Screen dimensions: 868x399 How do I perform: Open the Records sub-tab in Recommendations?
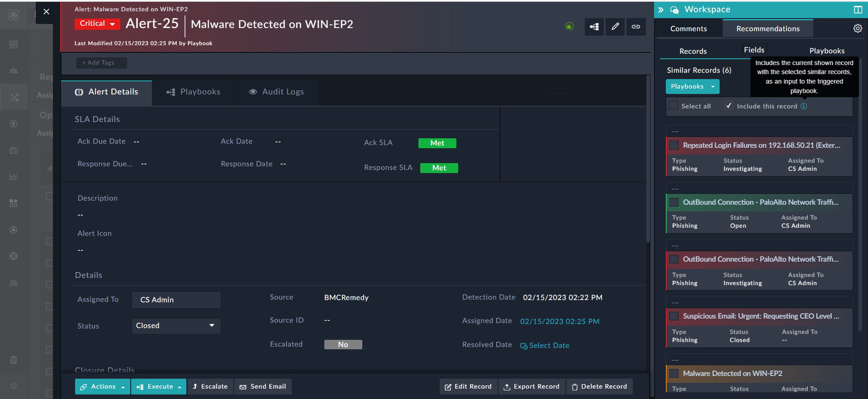(x=693, y=51)
